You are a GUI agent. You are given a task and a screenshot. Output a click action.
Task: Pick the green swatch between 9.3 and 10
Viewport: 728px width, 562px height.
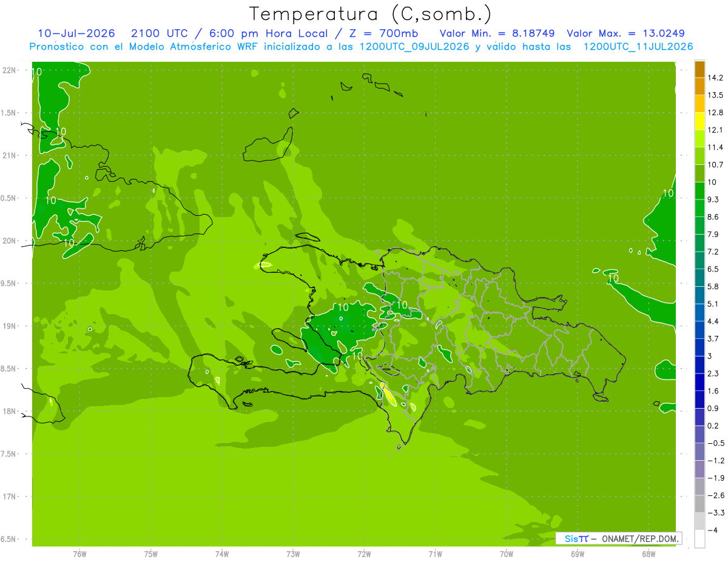point(699,191)
